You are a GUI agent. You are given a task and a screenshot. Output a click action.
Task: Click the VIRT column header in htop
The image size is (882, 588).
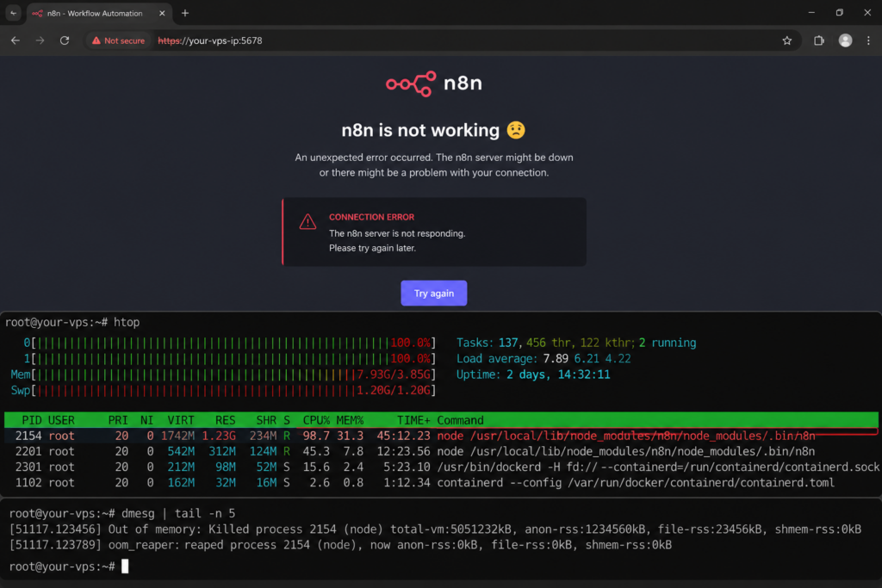pyautogui.click(x=181, y=420)
